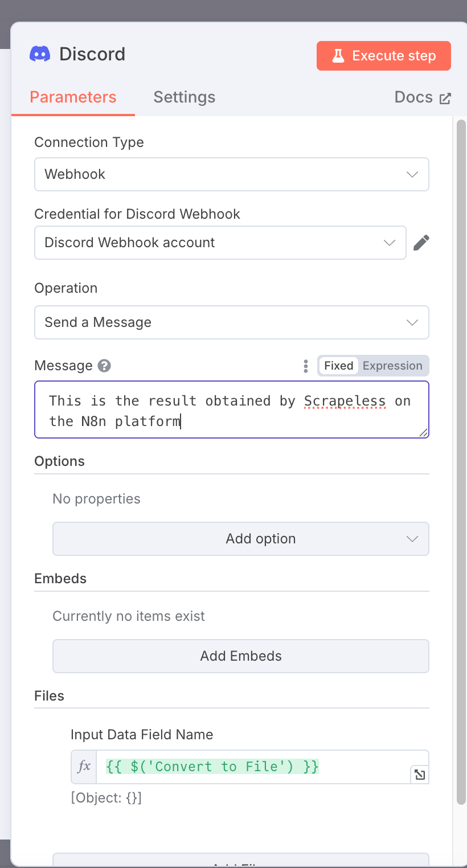The height and width of the screenshot is (868, 467).
Task: Open the Discord Webhook account dropdown
Action: 220,243
